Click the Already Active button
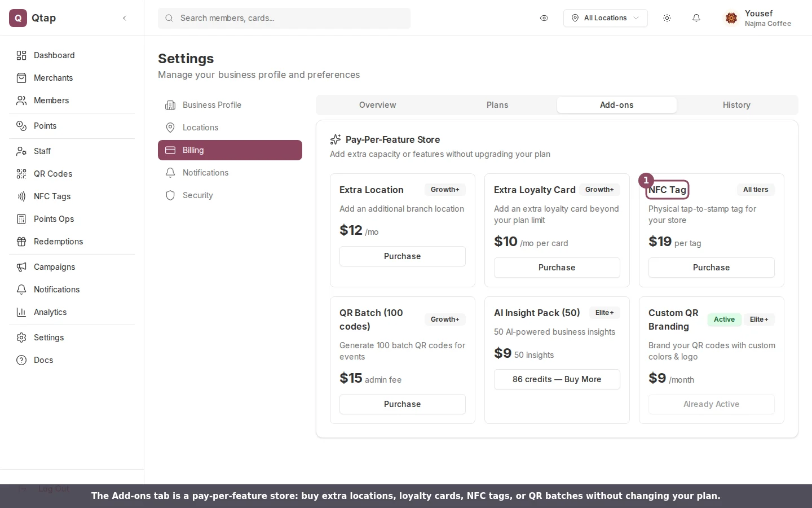 [x=712, y=404]
